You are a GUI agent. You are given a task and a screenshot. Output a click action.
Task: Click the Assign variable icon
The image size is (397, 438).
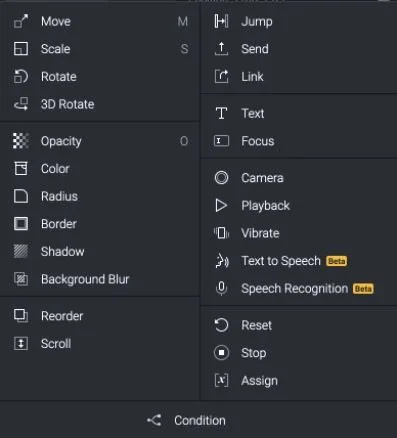[x=221, y=380]
